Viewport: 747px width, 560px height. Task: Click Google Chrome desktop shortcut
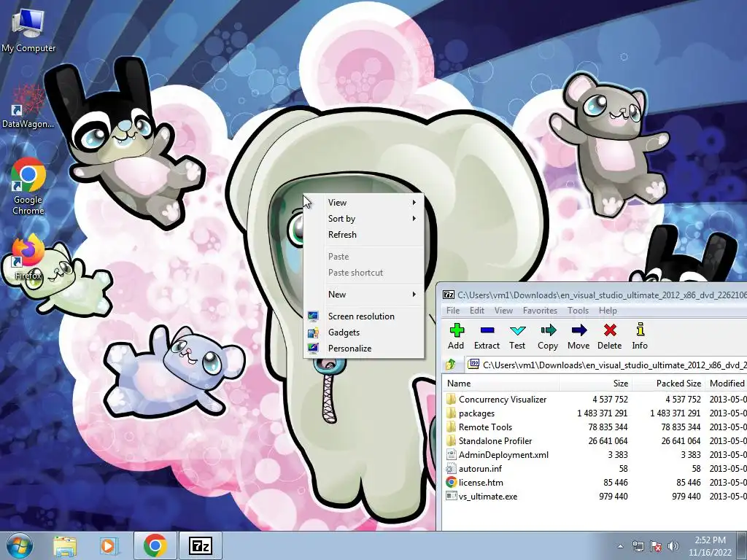(28, 187)
